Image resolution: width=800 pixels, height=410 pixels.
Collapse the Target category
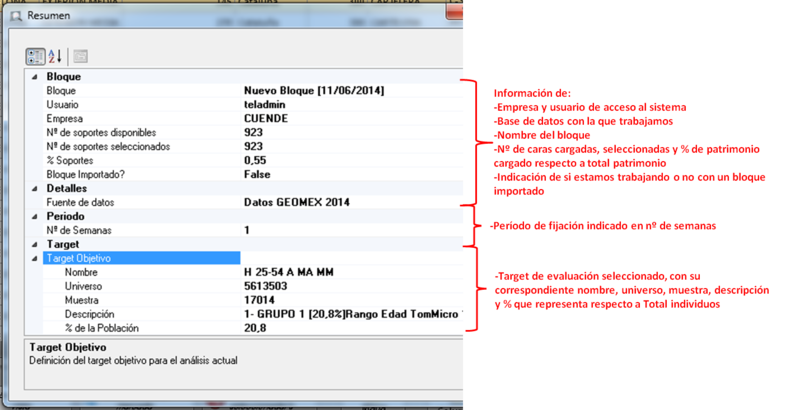[33, 244]
